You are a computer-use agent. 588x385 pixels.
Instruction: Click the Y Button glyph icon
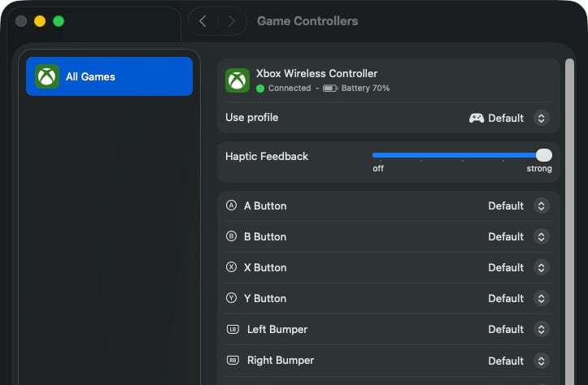(x=232, y=298)
